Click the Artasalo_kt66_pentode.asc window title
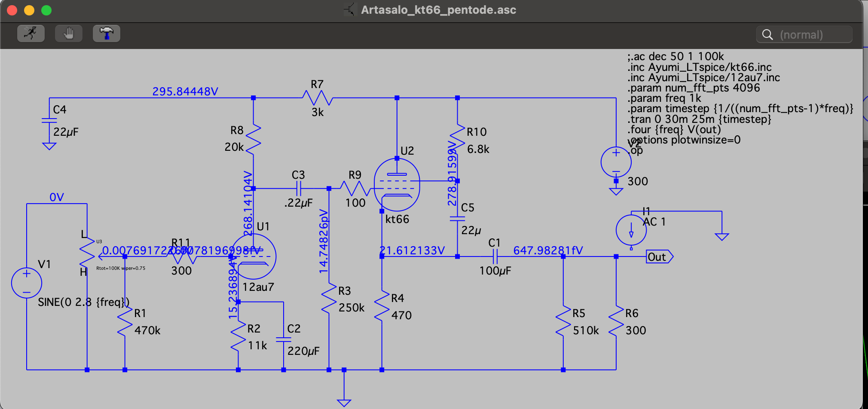The height and width of the screenshot is (409, 868). pos(438,10)
